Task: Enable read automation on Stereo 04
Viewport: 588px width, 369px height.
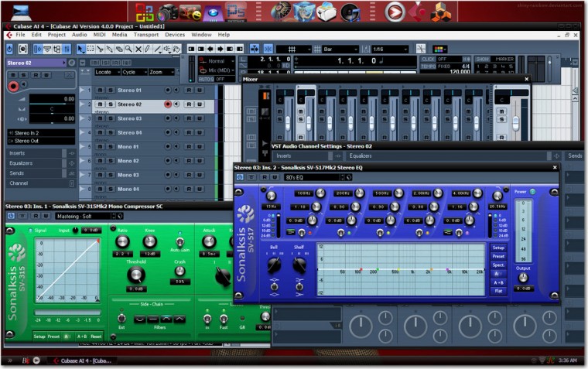Action: coord(189,132)
